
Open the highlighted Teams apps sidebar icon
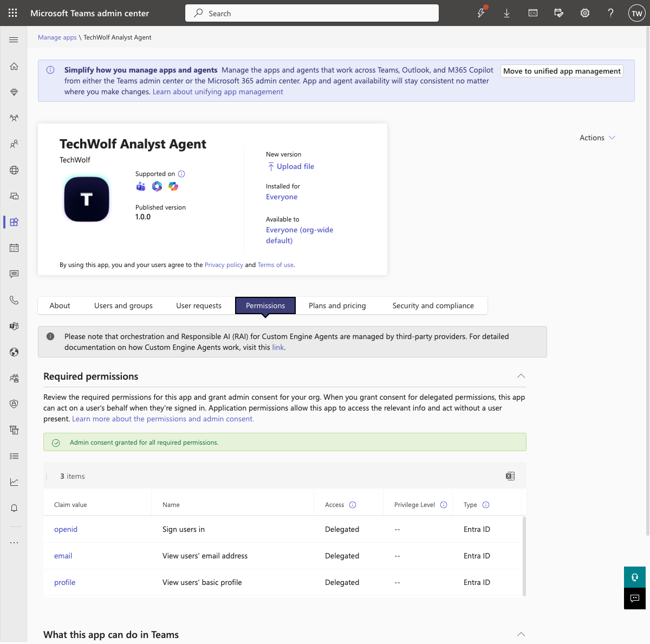coord(14,222)
